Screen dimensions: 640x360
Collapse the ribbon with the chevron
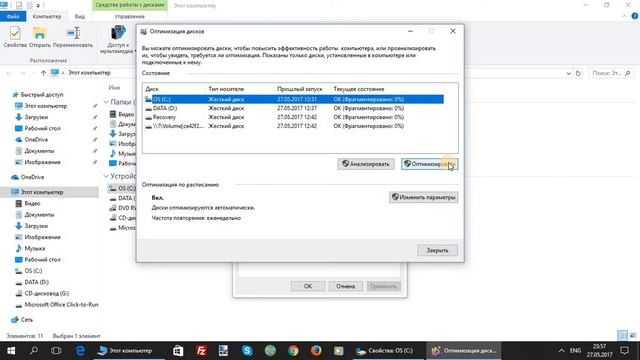[x=624, y=16]
